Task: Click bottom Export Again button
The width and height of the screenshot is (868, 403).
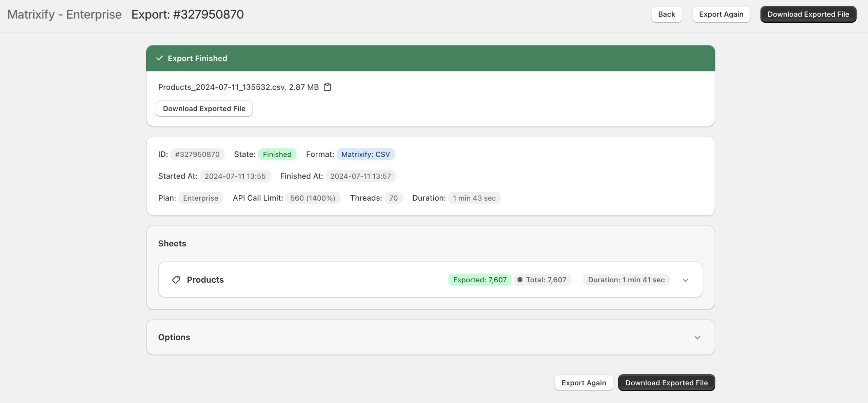Action: pos(584,383)
